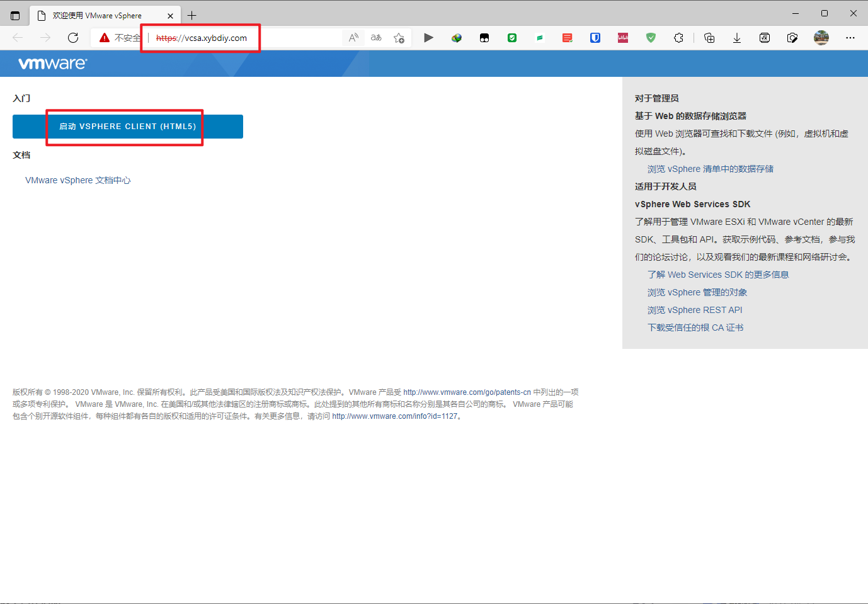This screenshot has width=868, height=604.
Task: Open 浏览 vSphere 清单中的数据存储 link
Action: (711, 169)
